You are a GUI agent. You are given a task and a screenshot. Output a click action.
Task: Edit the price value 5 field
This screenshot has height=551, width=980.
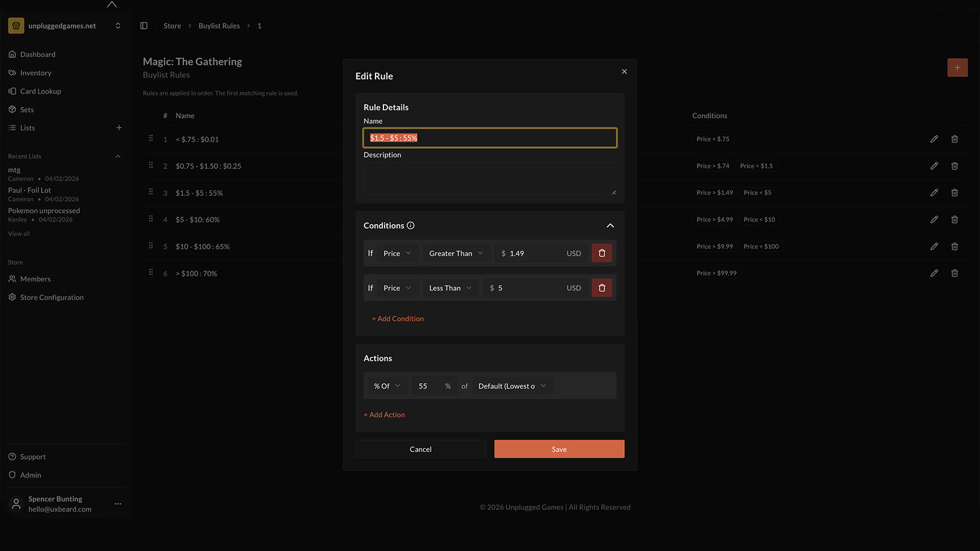[x=535, y=288]
